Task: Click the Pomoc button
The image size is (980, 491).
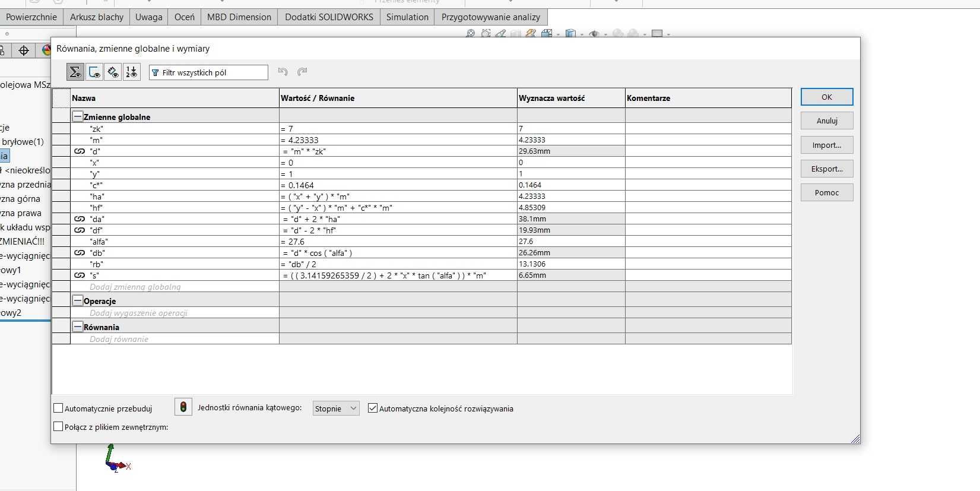Action: (x=827, y=192)
